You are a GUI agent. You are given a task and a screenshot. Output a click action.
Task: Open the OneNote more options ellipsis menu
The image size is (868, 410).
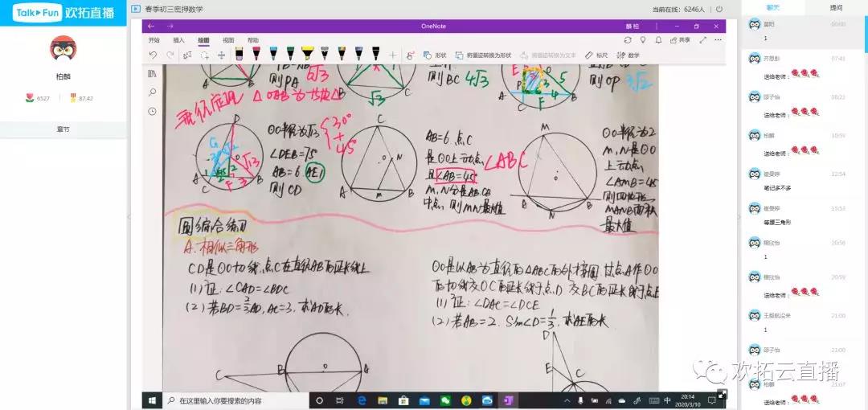point(719,39)
